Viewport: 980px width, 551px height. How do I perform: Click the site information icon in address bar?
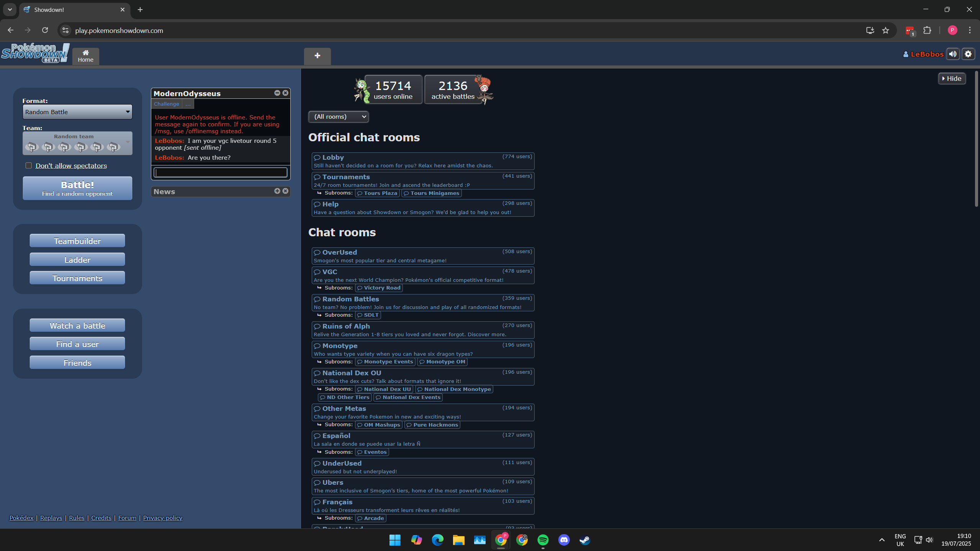pos(65,30)
